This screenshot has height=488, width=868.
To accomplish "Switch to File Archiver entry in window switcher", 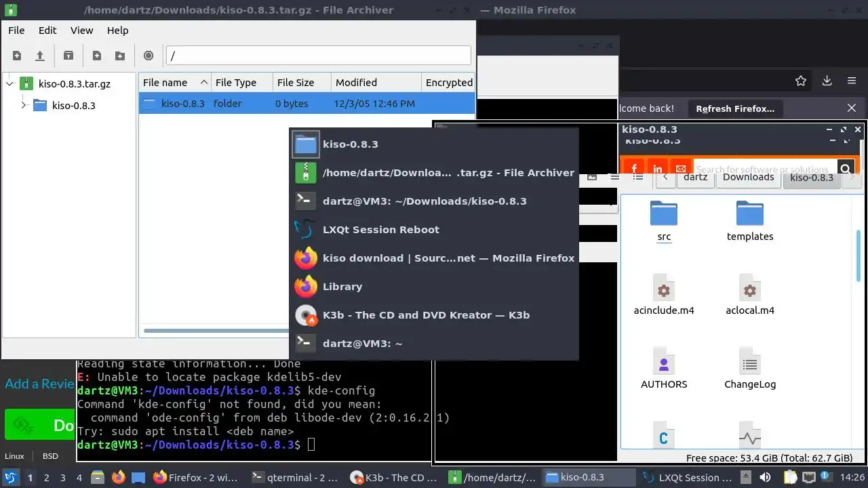I will 434,173.
